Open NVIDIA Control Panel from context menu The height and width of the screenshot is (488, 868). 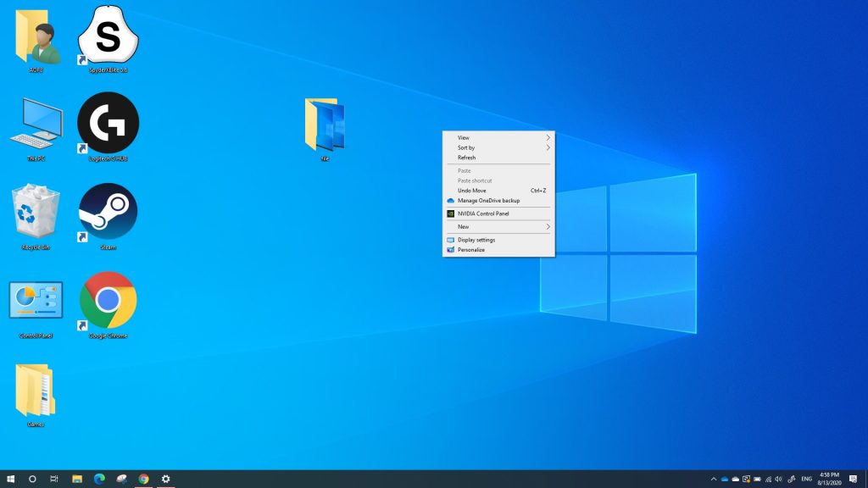(498, 213)
